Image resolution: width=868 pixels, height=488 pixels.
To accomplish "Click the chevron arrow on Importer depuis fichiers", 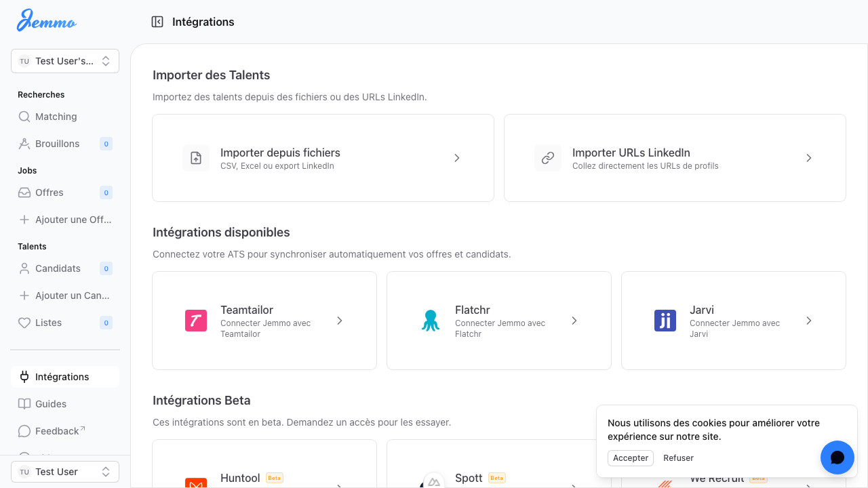I will 457,158.
